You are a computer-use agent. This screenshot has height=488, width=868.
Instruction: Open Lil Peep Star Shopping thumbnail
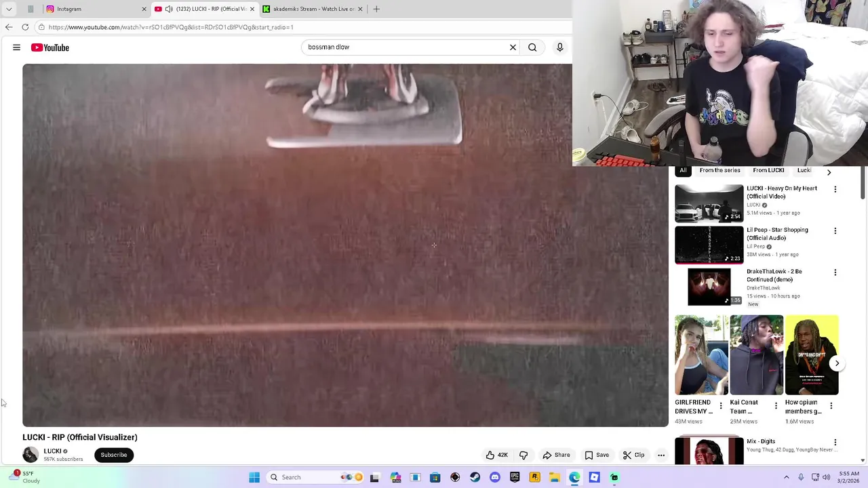[709, 245]
